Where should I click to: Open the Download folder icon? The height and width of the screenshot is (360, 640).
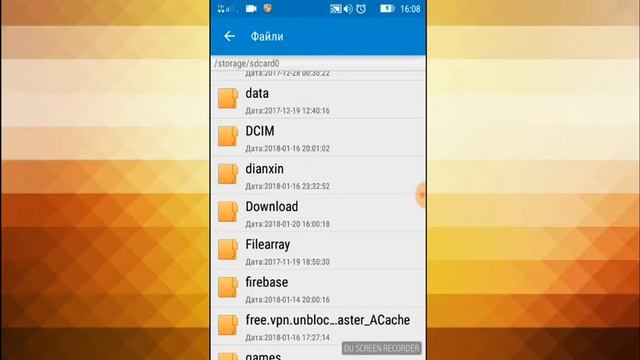pos(228,212)
